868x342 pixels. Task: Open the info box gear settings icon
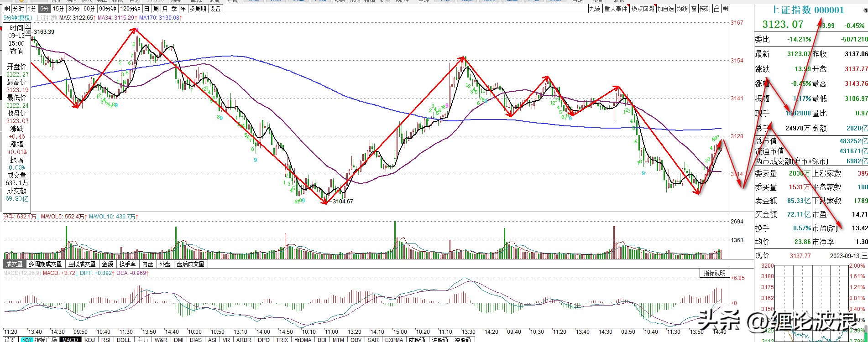pos(27,31)
